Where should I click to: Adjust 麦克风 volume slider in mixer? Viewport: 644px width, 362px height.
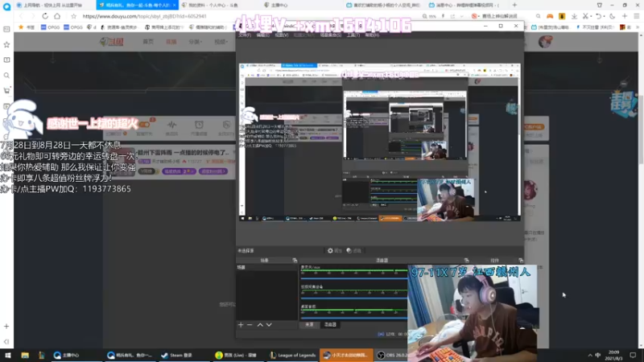pos(354,278)
